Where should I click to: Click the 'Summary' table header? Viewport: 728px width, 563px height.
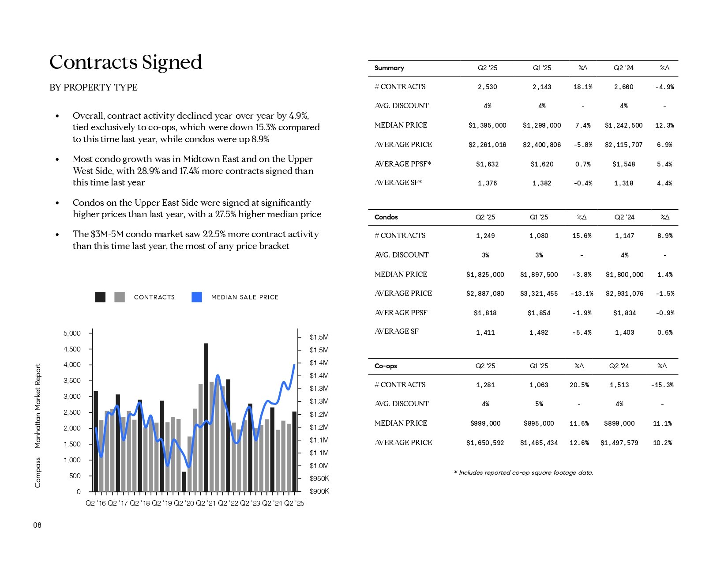(x=389, y=68)
